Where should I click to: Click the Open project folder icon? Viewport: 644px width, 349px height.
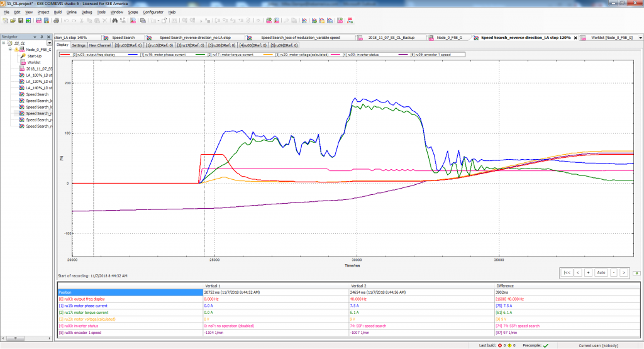13,21
